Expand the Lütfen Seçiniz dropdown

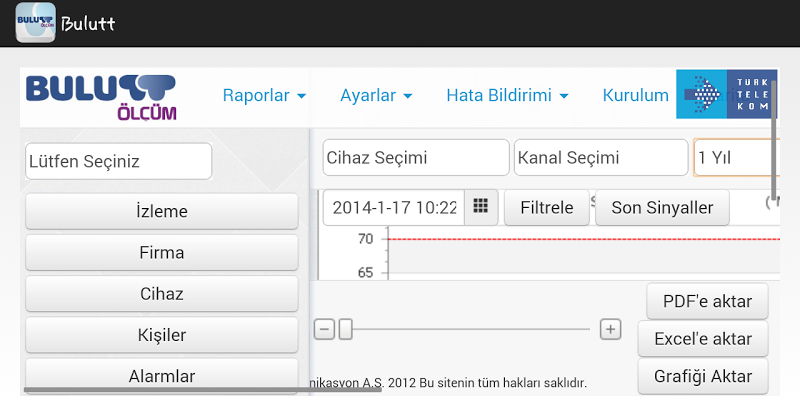pos(118,161)
